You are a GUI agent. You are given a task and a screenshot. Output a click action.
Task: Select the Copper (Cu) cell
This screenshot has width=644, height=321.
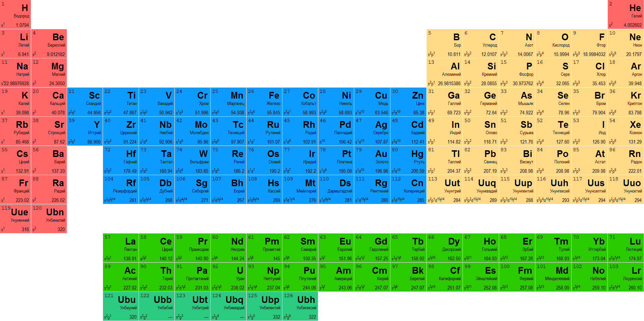click(372, 102)
